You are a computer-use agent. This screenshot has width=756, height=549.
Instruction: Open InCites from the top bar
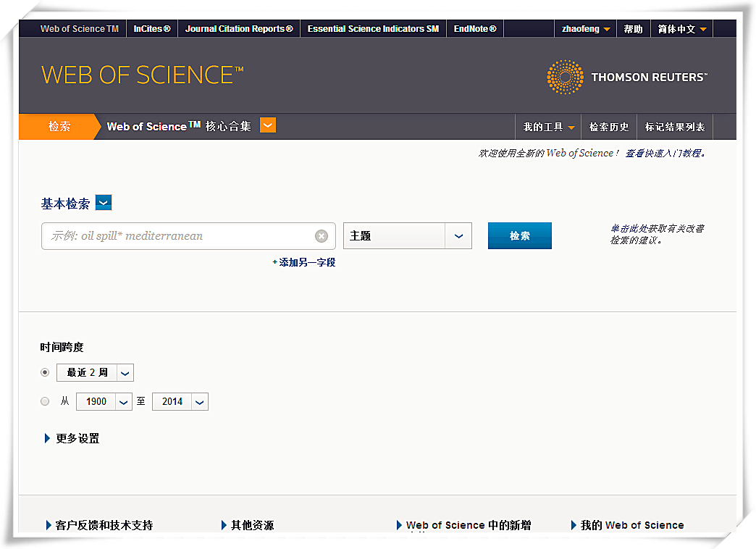point(152,29)
